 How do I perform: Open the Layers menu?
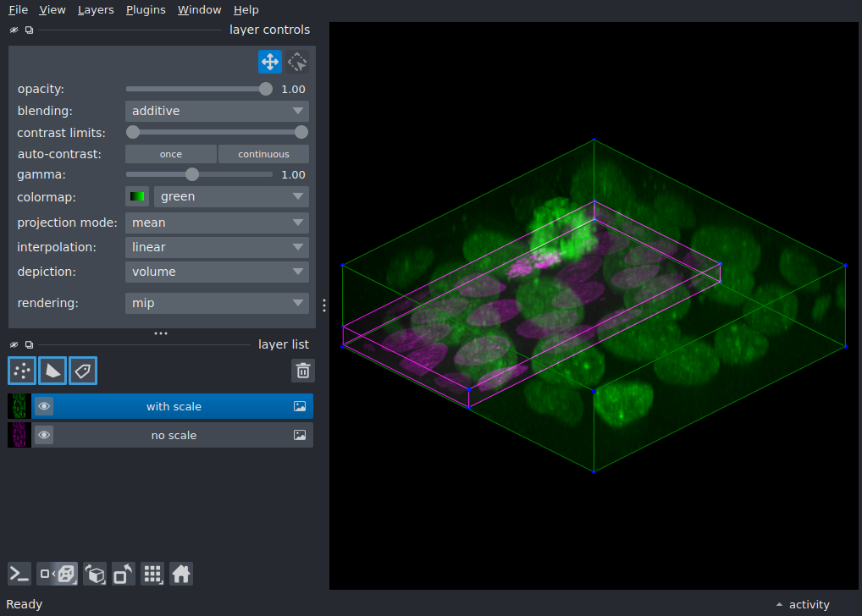(x=96, y=10)
